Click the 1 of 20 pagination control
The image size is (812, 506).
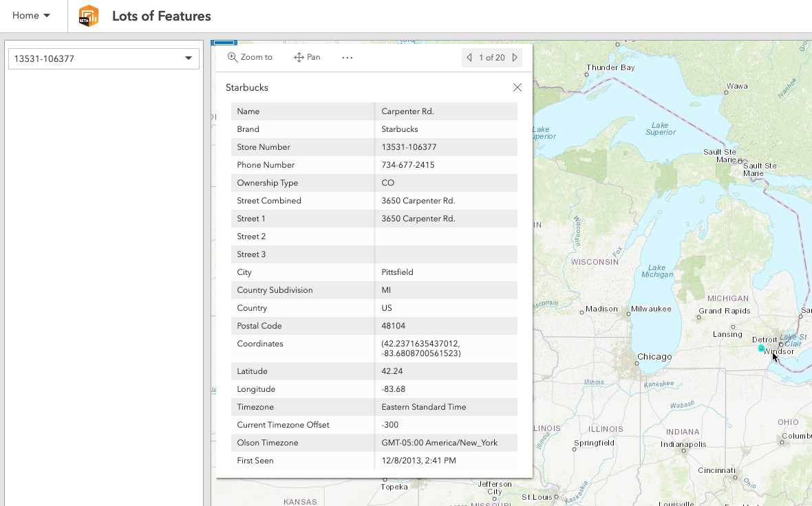click(x=492, y=57)
